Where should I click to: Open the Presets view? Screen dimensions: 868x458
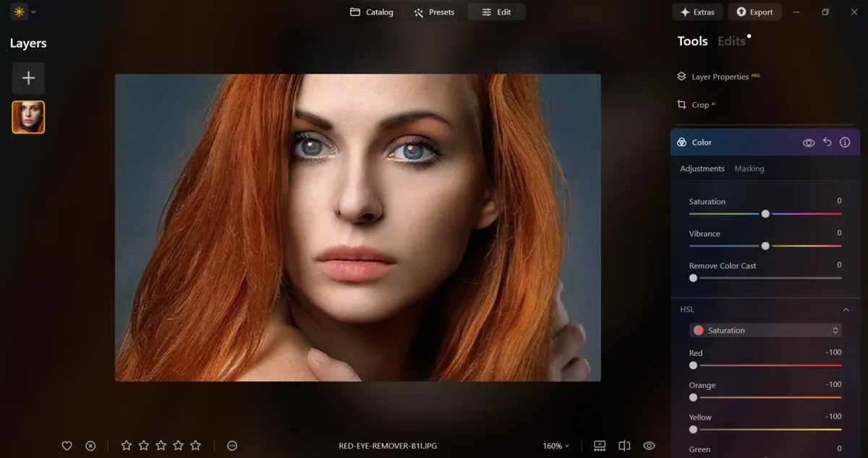tap(434, 12)
